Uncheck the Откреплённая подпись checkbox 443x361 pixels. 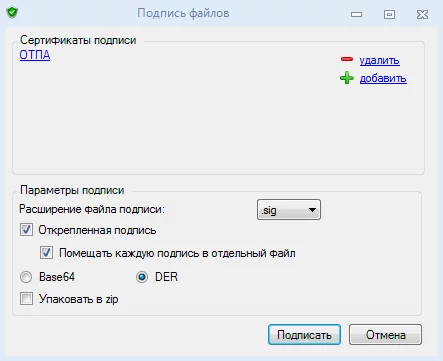[26, 230]
